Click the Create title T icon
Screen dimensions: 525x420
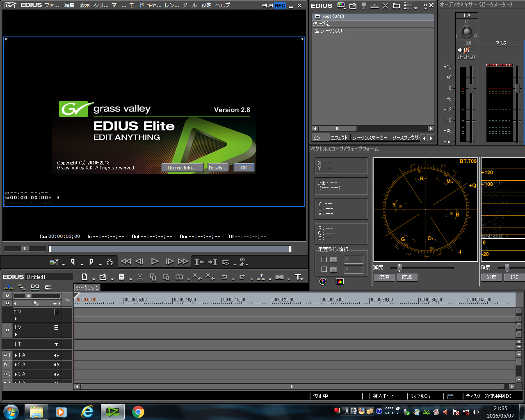298,277
